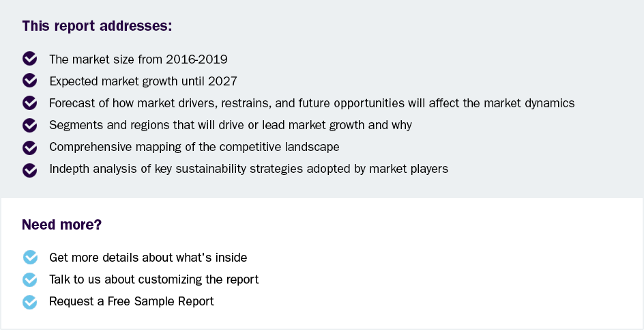Request a Free Sample Report link
Screen dimensions: 644x330
[132, 301]
